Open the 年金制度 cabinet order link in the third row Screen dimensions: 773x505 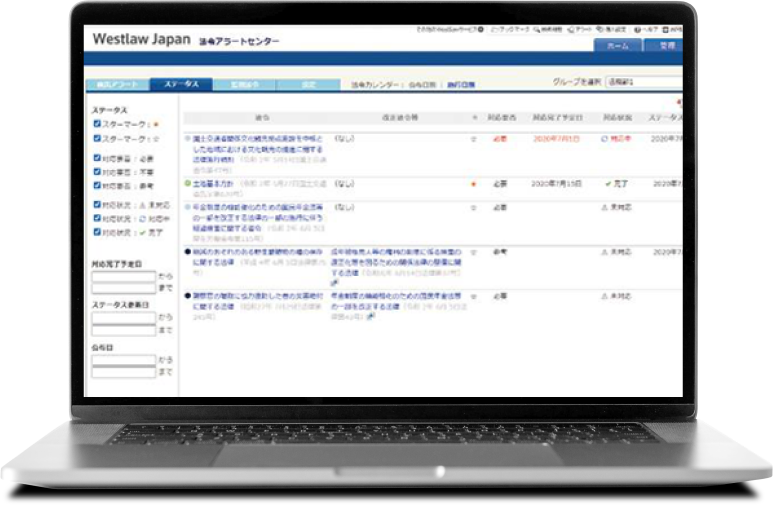coord(258,217)
